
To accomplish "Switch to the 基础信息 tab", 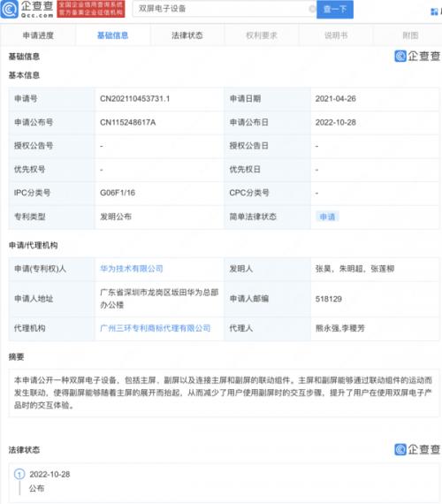I will click(113, 35).
